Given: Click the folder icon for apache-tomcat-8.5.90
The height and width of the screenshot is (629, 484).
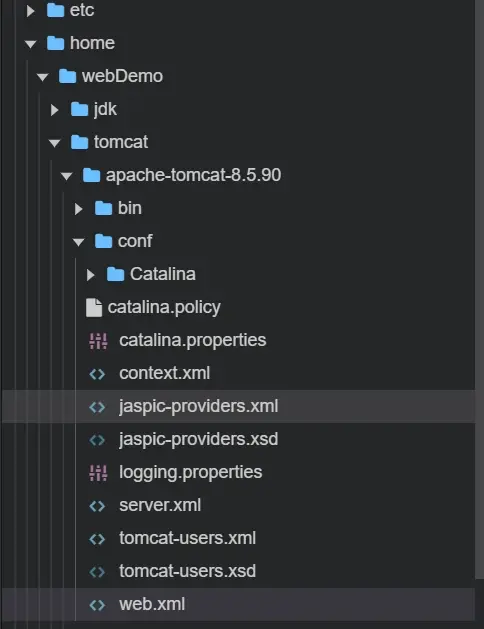Looking at the screenshot, I should point(91,175).
